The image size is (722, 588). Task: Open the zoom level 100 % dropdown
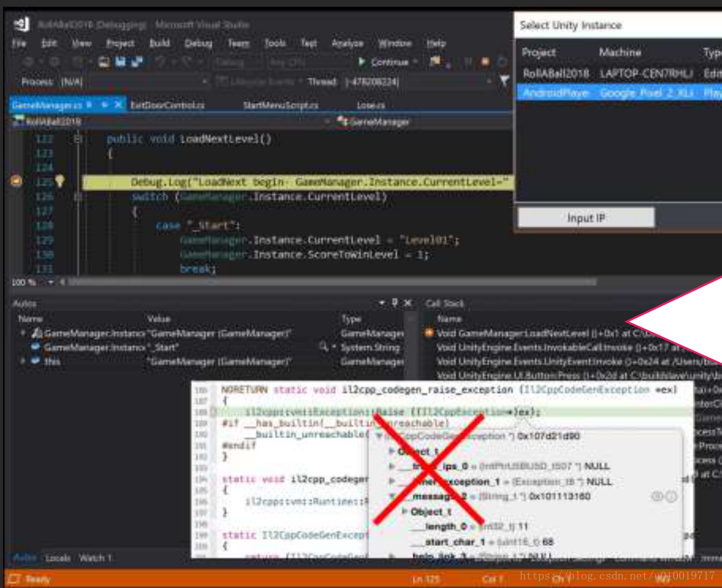point(51,282)
